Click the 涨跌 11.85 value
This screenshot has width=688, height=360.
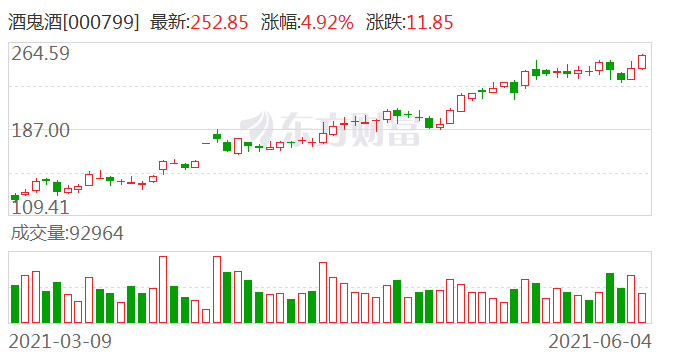tap(430, 22)
